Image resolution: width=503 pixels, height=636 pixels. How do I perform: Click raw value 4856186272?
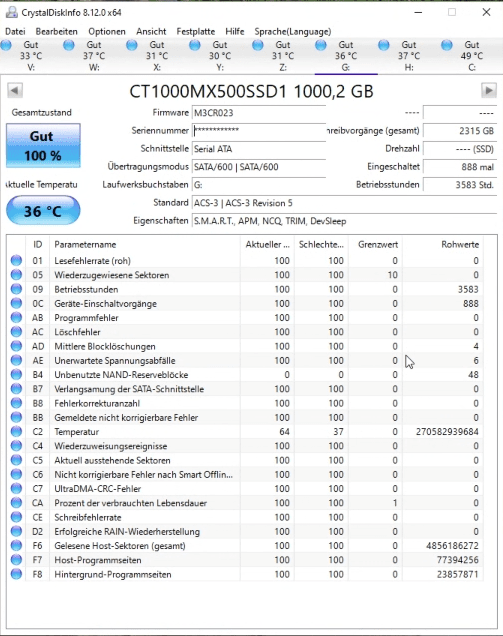[452, 546]
